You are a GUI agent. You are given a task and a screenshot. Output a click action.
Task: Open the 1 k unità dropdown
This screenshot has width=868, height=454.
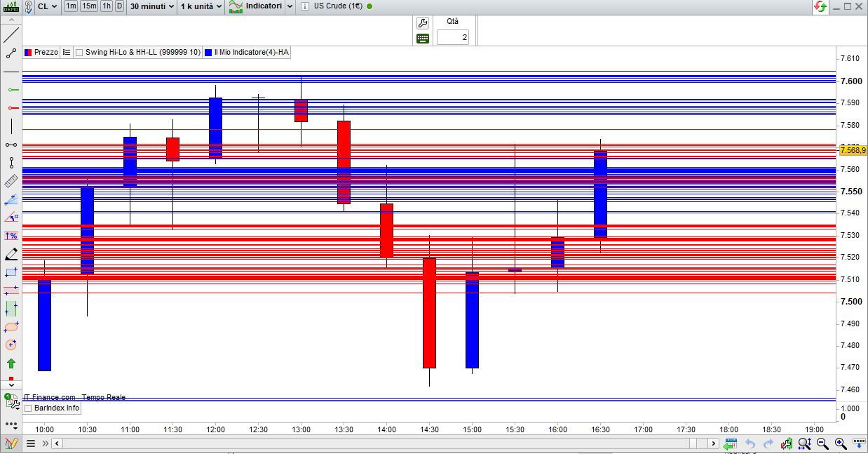[x=201, y=6]
